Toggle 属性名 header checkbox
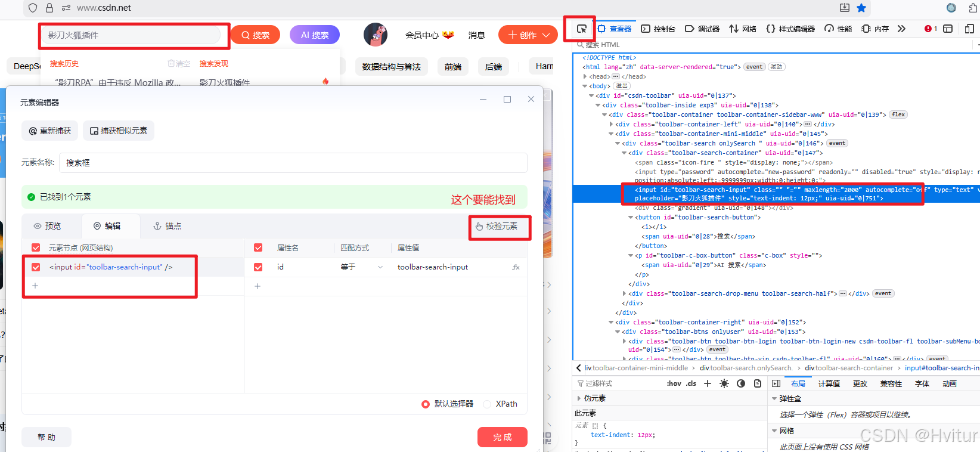Viewport: 980px width, 452px height. [258, 247]
